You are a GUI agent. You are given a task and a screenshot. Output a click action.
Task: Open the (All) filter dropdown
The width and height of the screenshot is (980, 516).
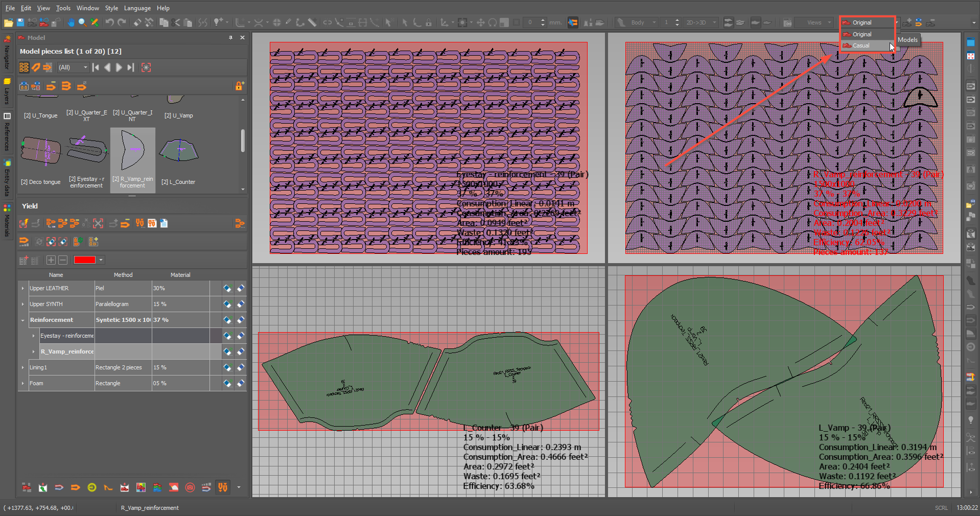click(73, 67)
